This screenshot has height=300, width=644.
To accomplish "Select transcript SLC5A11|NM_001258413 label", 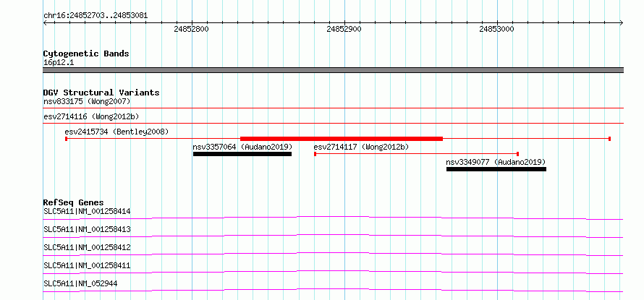I will [x=87, y=229].
